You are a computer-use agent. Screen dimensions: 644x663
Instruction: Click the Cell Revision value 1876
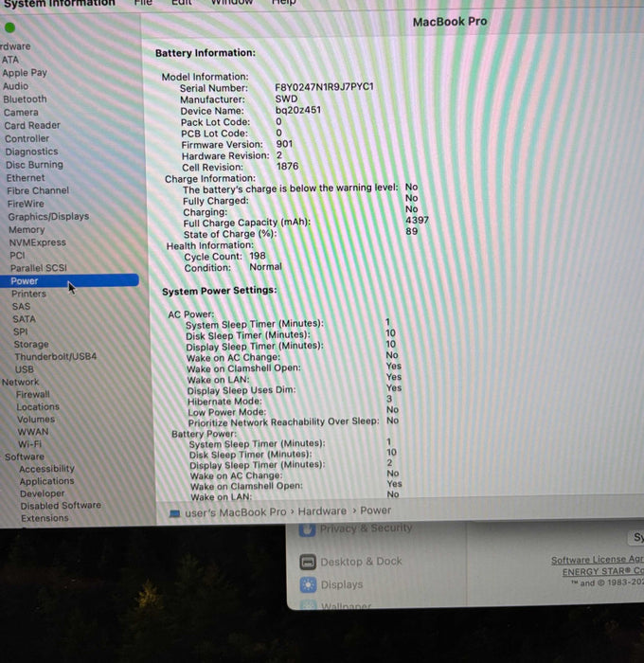coord(288,166)
